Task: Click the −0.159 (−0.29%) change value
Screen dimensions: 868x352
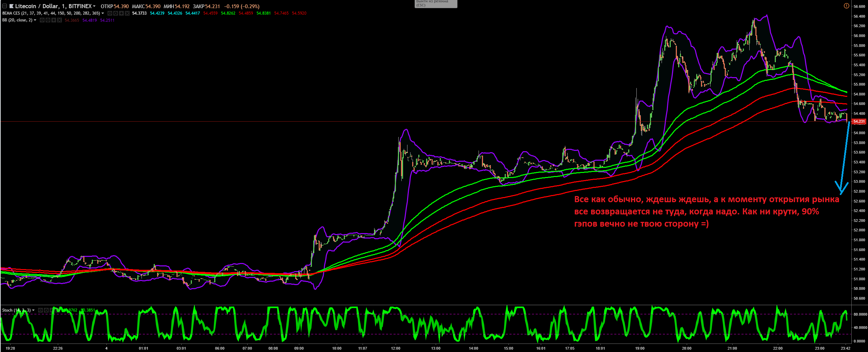Action: point(241,6)
